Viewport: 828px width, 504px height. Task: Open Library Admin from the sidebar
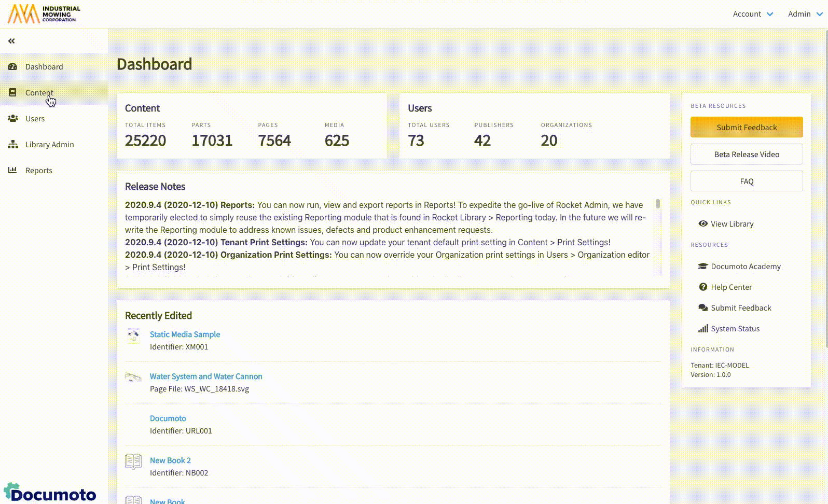pyautogui.click(x=49, y=144)
